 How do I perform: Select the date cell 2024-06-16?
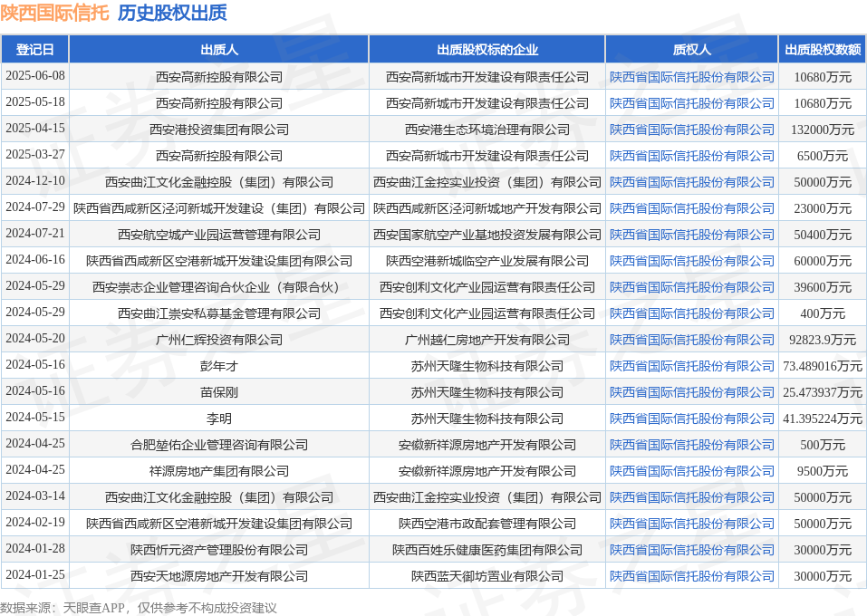(34, 260)
